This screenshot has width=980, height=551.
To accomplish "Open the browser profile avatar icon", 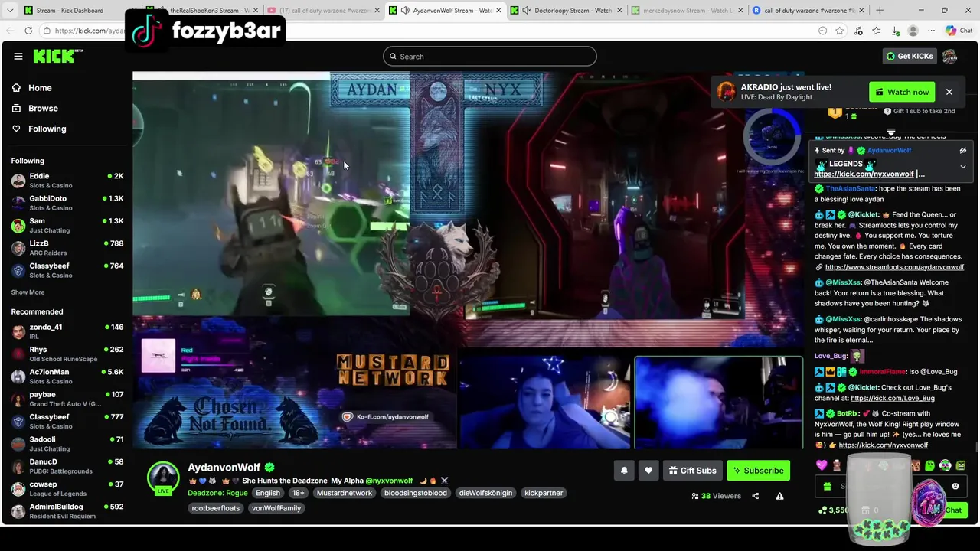I will click(913, 31).
